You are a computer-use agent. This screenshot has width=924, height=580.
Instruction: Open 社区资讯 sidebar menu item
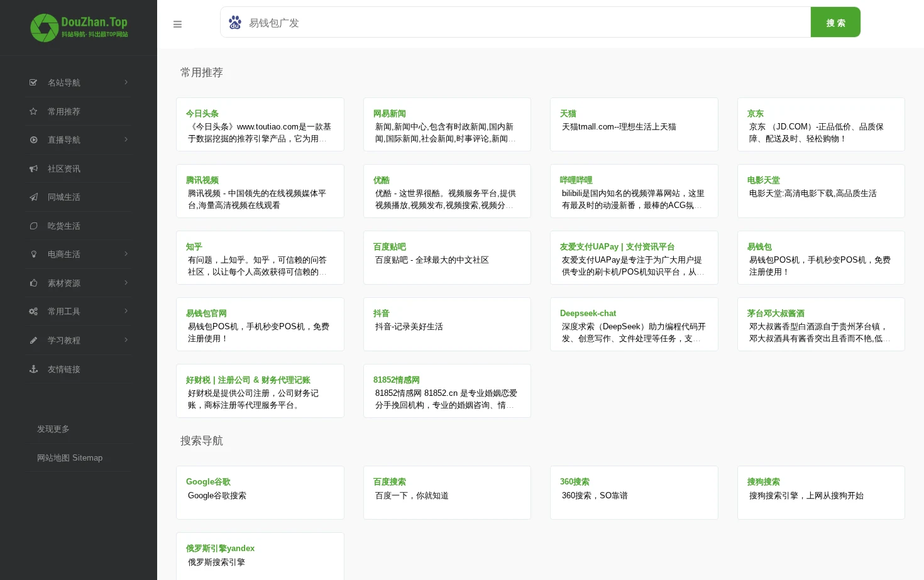79,168
